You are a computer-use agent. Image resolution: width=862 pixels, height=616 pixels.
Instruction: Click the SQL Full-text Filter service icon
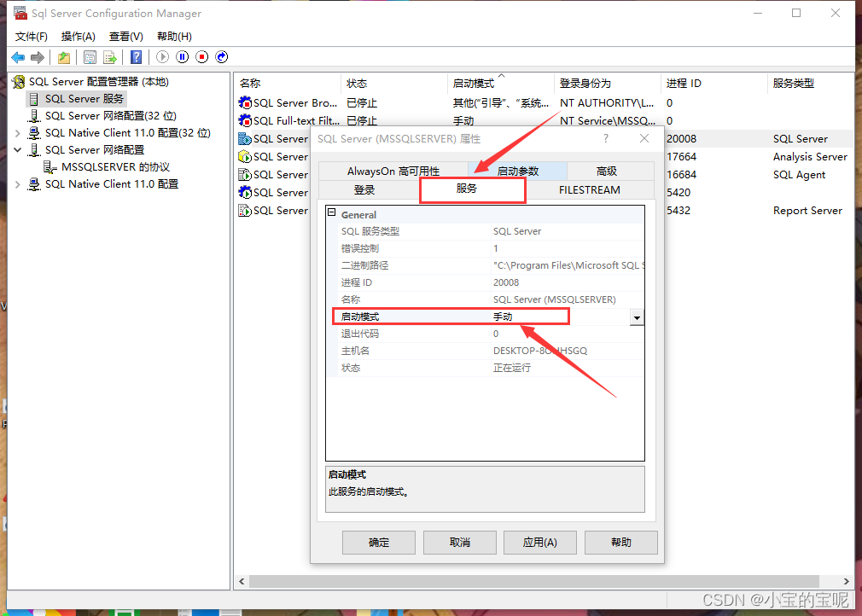click(245, 120)
